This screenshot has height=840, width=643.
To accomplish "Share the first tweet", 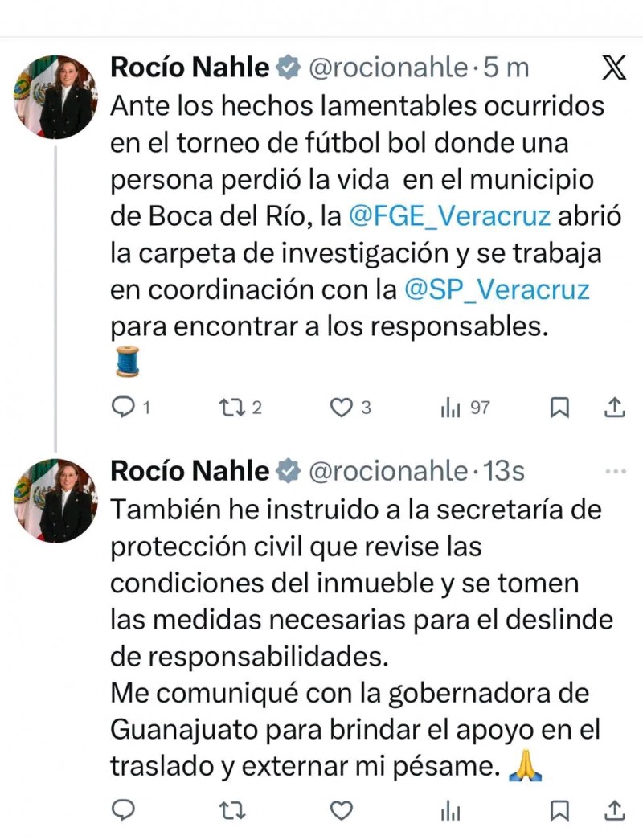I will pyautogui.click(x=615, y=408).
